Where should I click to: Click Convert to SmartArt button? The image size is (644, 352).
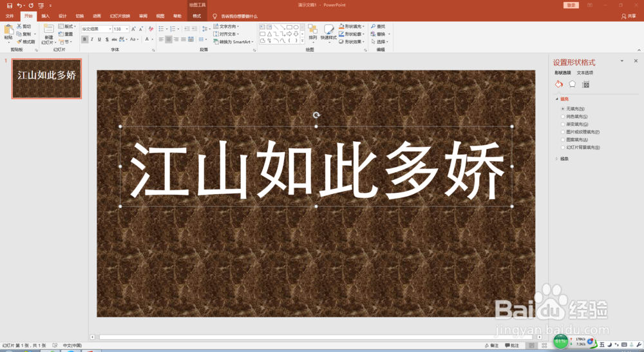pyautogui.click(x=233, y=41)
